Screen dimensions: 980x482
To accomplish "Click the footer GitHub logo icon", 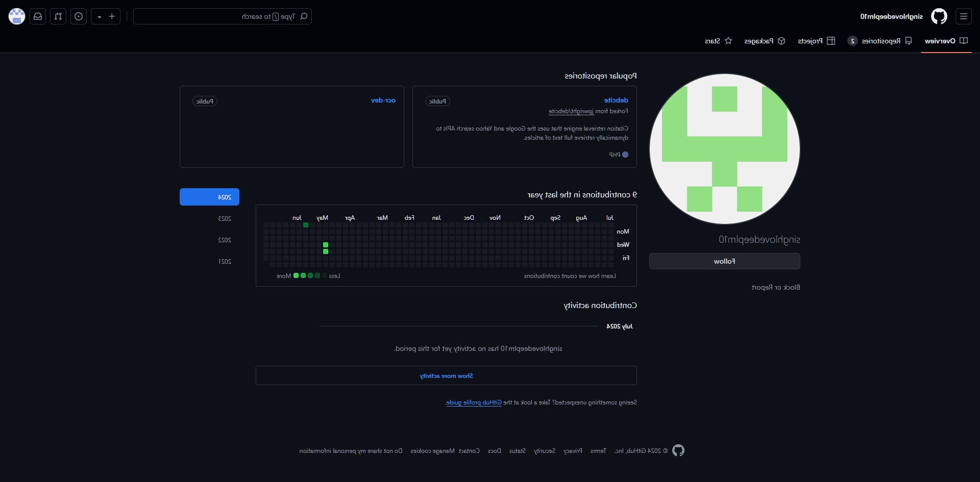I will (x=678, y=450).
